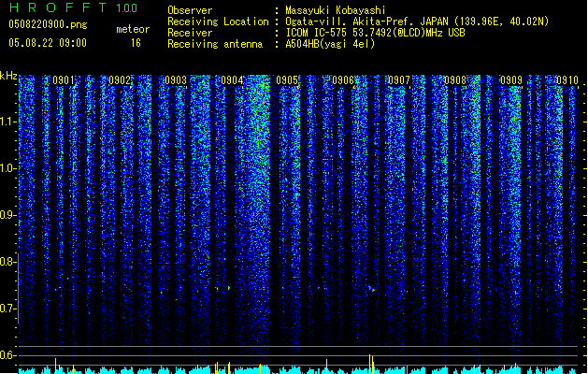Image resolution: width=588 pixels, height=374 pixels.
Task: Click the HROFFT 1.0.0 title text
Action: tap(74, 7)
